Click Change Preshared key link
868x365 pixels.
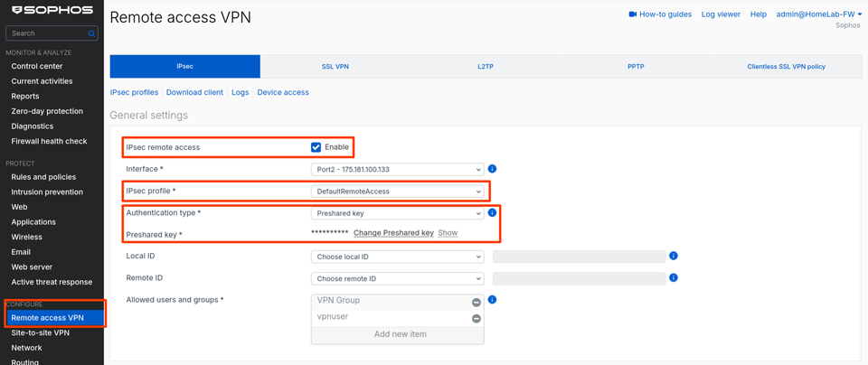(393, 233)
